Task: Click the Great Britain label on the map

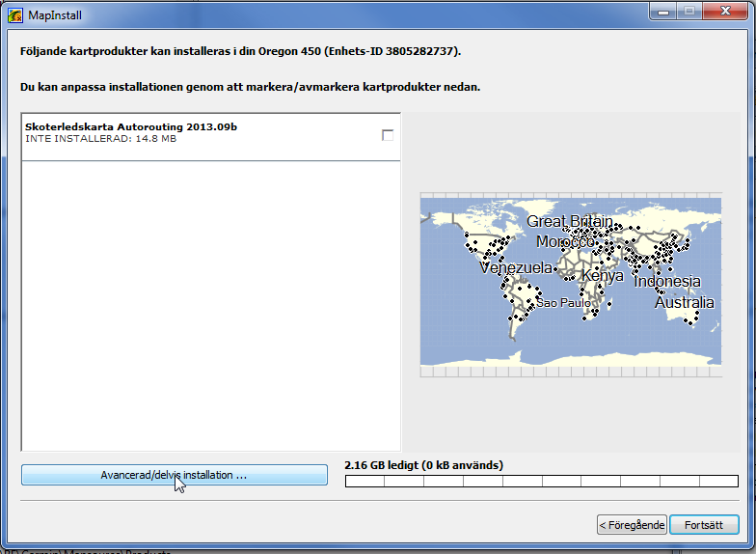Action: 569,221
